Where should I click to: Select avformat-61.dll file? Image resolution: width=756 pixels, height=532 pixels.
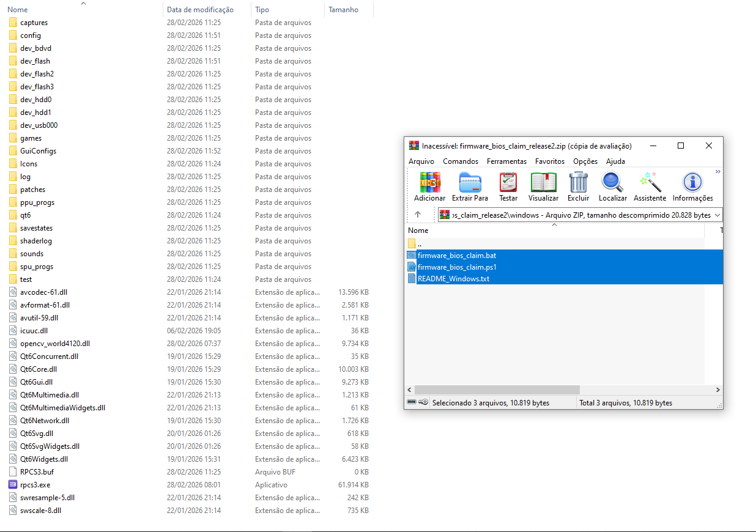coord(45,305)
